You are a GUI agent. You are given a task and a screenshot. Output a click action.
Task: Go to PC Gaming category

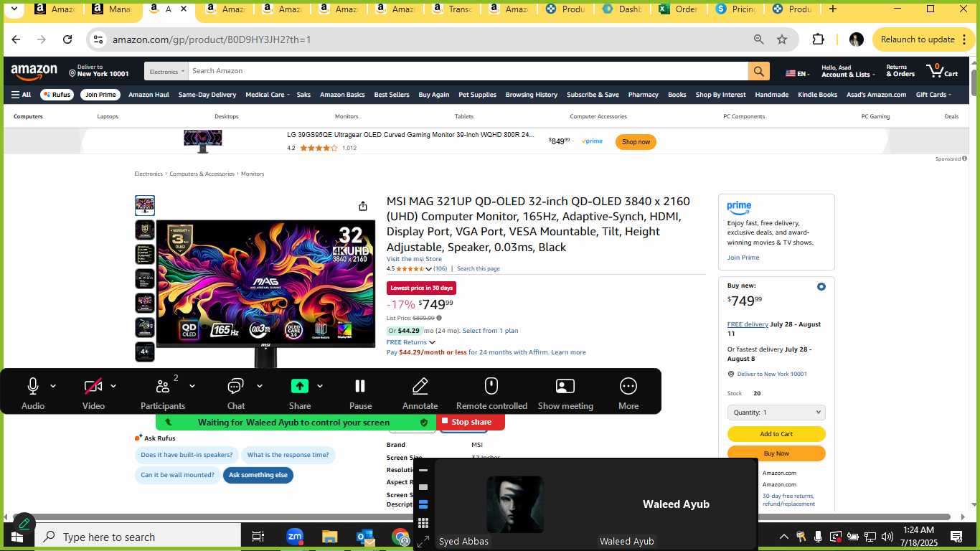(875, 116)
